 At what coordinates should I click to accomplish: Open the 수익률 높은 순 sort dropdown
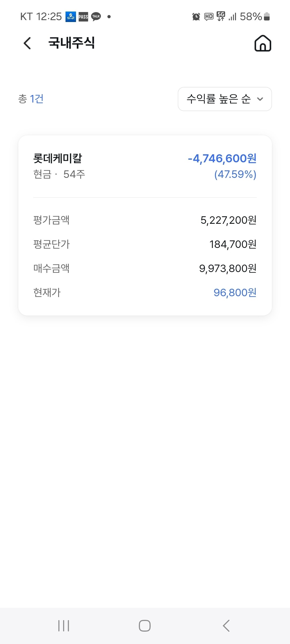(225, 99)
